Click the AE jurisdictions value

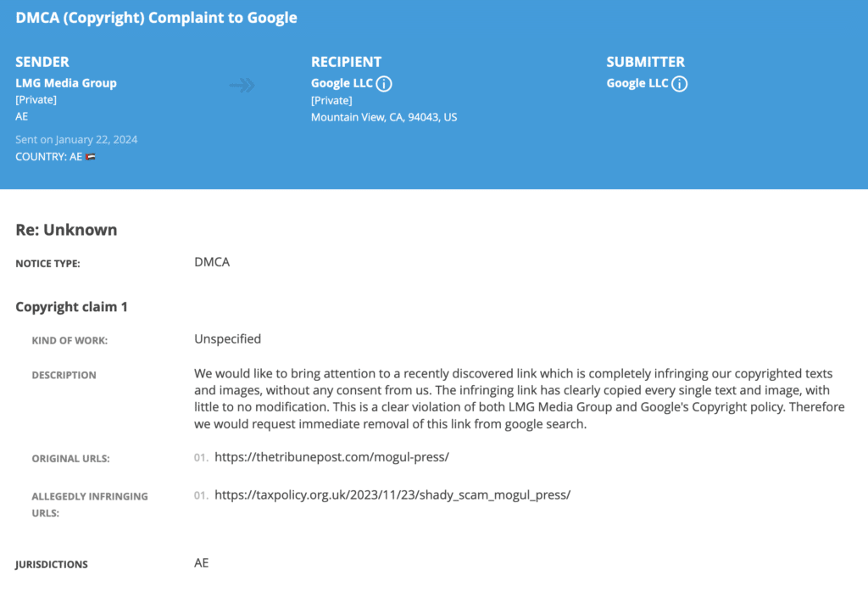(202, 563)
